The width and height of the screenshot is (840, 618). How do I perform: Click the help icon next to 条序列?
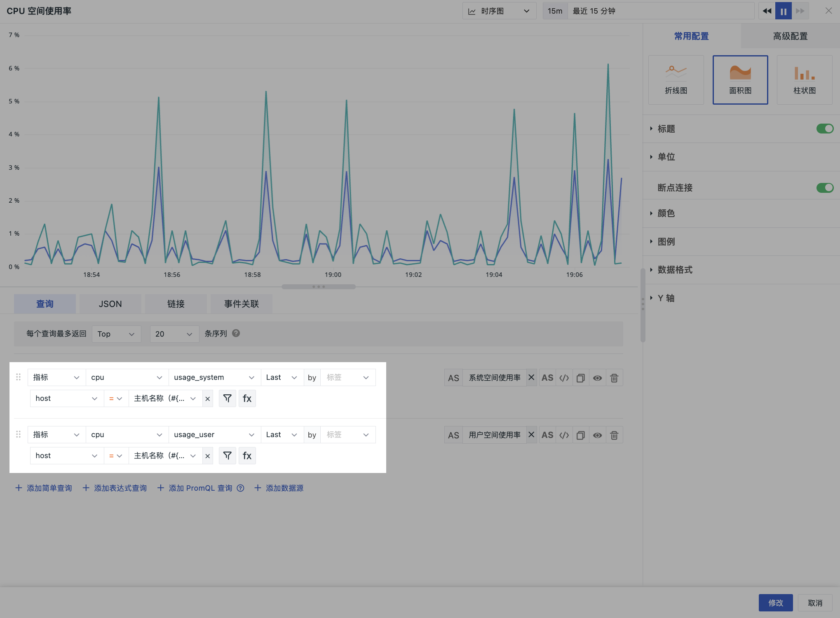(x=236, y=333)
